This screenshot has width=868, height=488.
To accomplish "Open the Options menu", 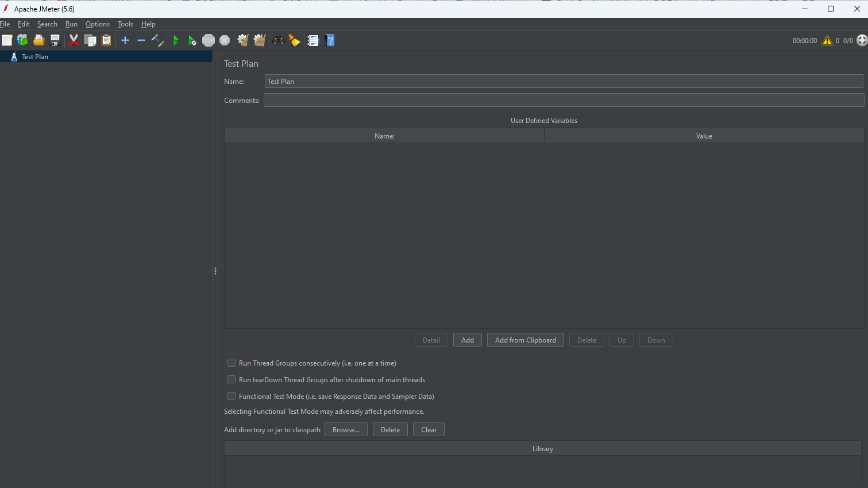I will 98,24.
